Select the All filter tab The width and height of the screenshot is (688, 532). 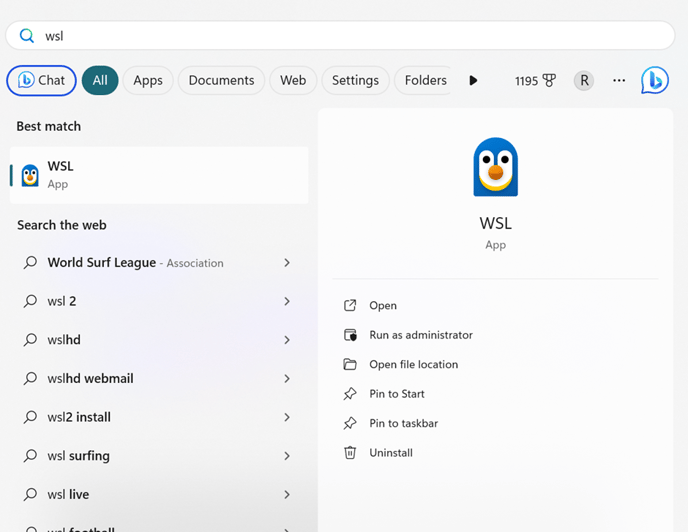click(100, 80)
